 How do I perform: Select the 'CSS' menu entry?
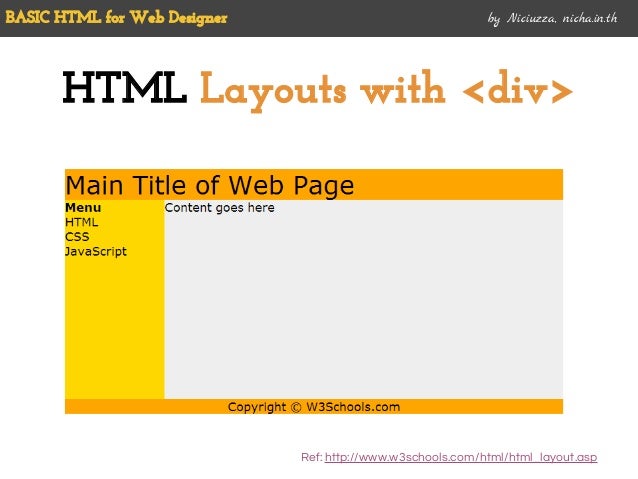(x=77, y=237)
